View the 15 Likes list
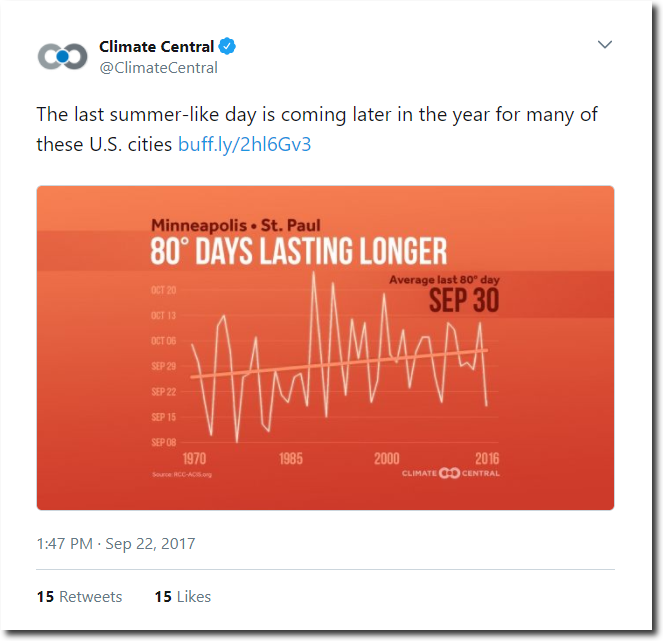This screenshot has width=663, height=641. coord(183,597)
